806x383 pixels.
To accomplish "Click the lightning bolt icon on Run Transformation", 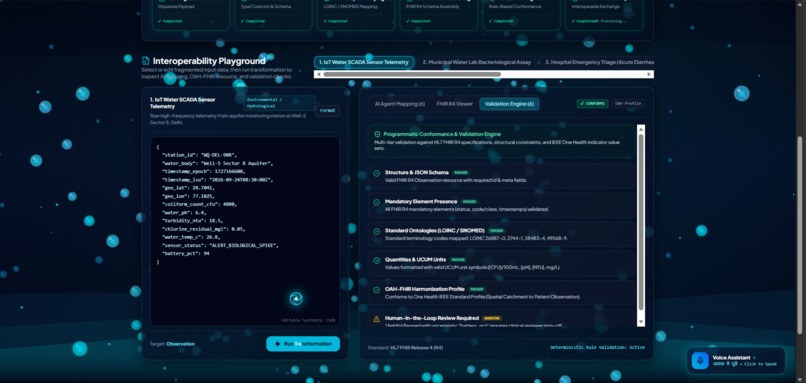I will click(x=278, y=344).
